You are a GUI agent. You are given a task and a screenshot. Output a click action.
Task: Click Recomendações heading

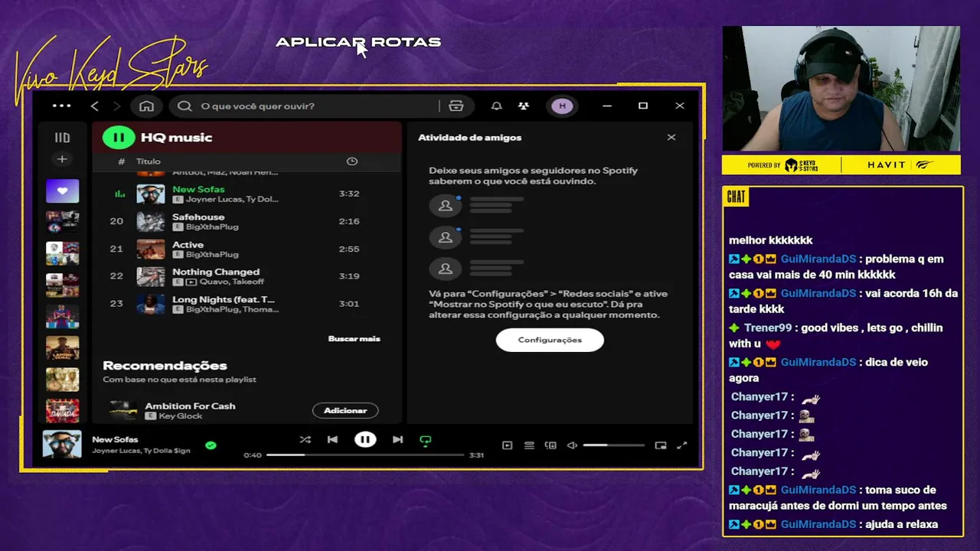[x=165, y=366]
